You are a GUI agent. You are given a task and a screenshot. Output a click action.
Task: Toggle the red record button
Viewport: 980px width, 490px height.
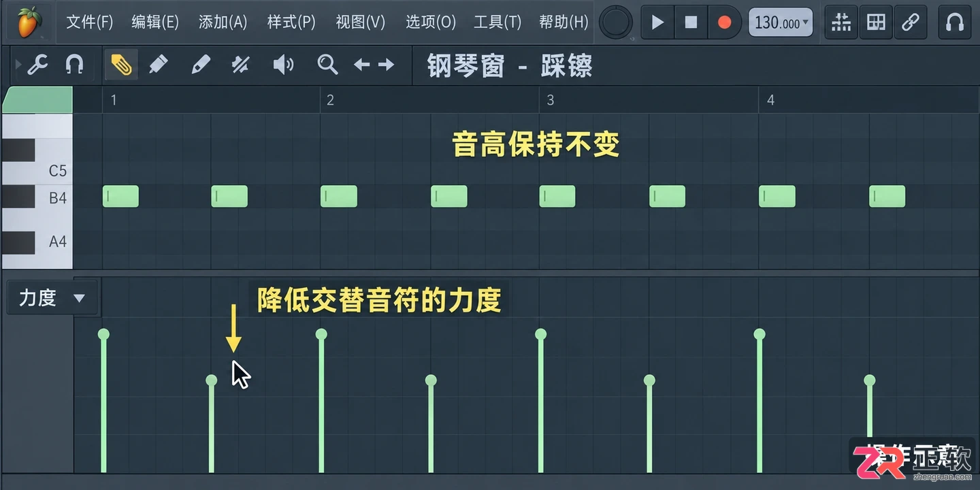tap(724, 22)
